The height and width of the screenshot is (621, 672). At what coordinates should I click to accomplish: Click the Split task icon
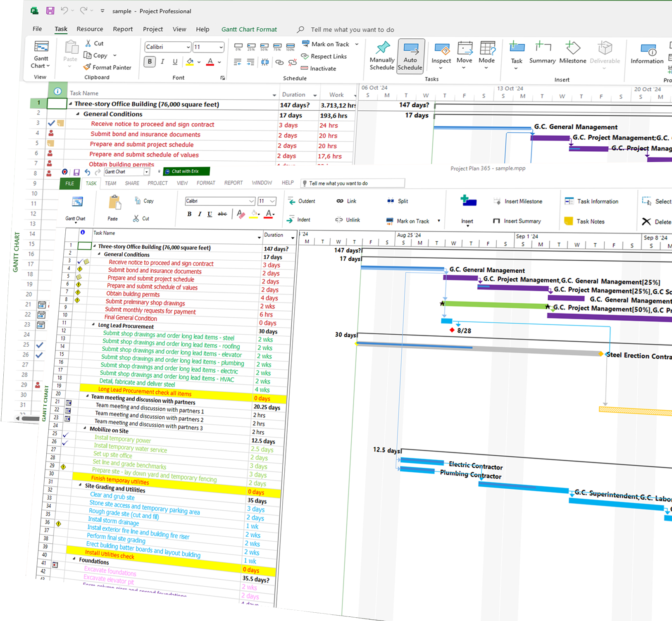click(391, 201)
